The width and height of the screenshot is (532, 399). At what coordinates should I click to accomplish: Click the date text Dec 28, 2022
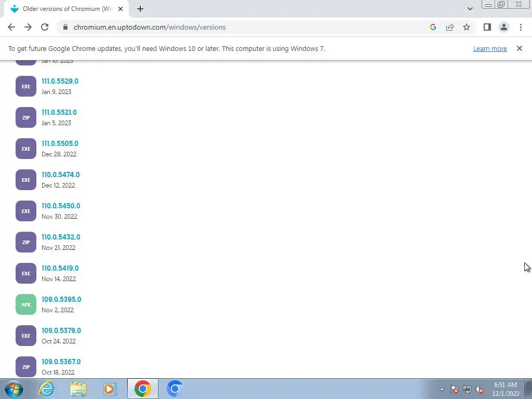pos(59,154)
